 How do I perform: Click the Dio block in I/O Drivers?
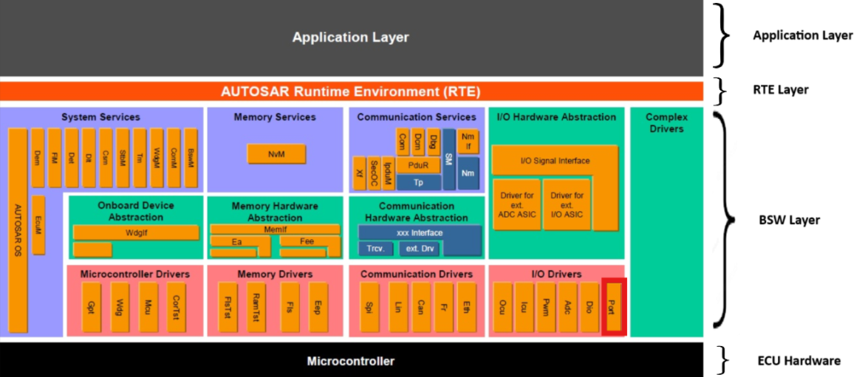[x=589, y=306]
